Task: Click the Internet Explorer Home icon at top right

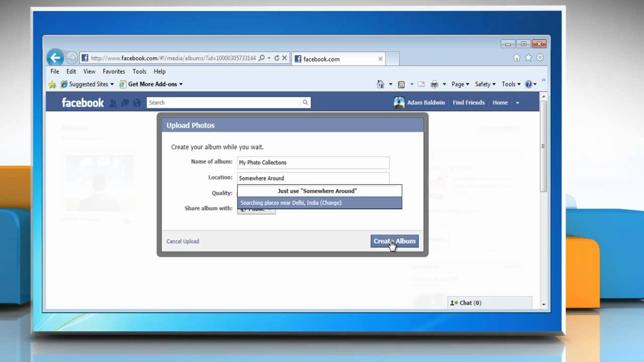Action: tap(517, 58)
